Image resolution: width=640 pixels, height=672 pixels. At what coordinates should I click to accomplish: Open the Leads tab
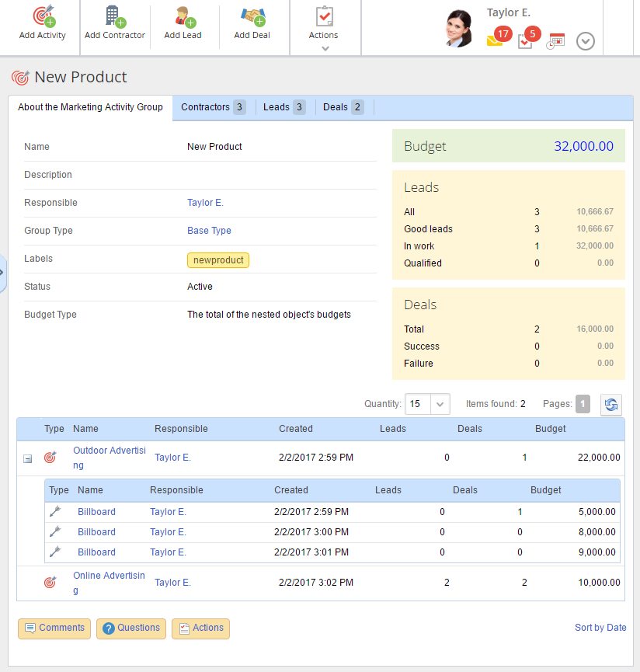point(283,107)
